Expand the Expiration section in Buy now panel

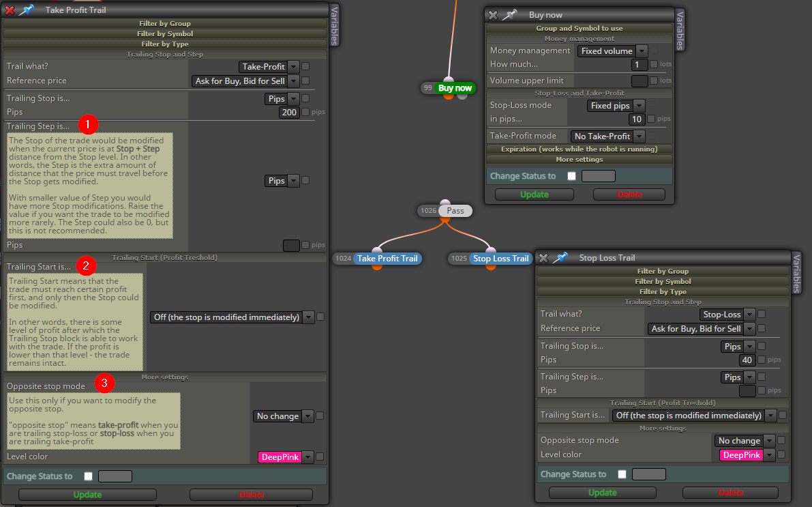tap(580, 149)
